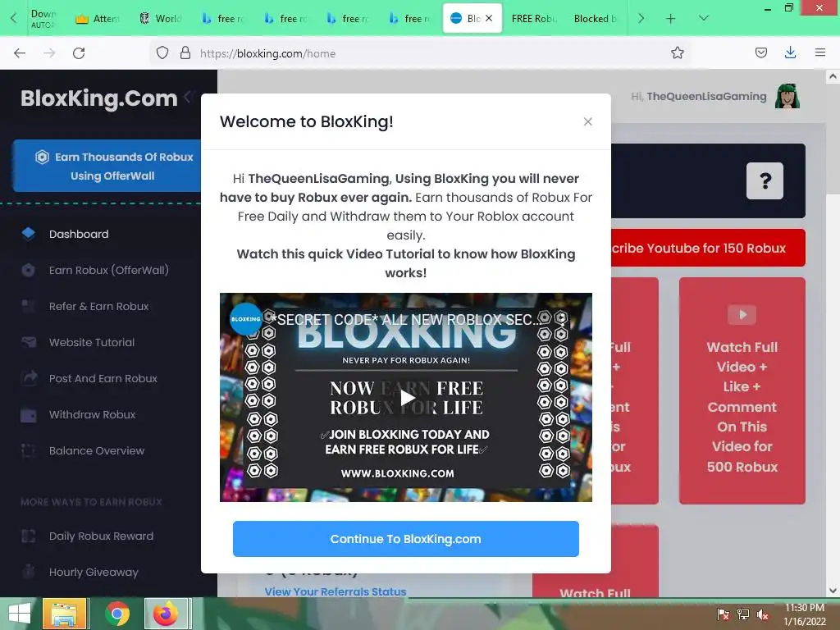
Task: Go back in browser
Action: [x=20, y=53]
